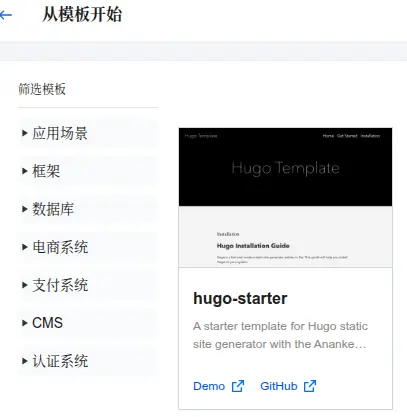Expand the 电商系统 filter section
The width and height of the screenshot is (407, 417).
[x=88, y=247]
